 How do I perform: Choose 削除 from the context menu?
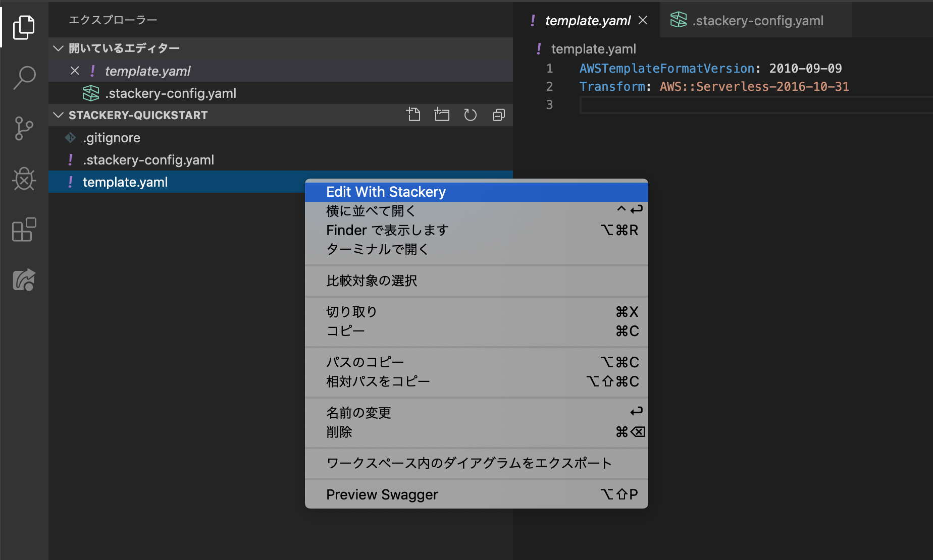click(x=476, y=432)
